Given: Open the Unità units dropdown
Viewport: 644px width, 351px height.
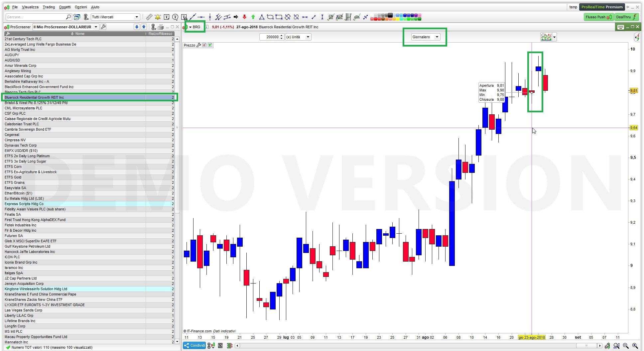Looking at the screenshot, I should click(298, 37).
